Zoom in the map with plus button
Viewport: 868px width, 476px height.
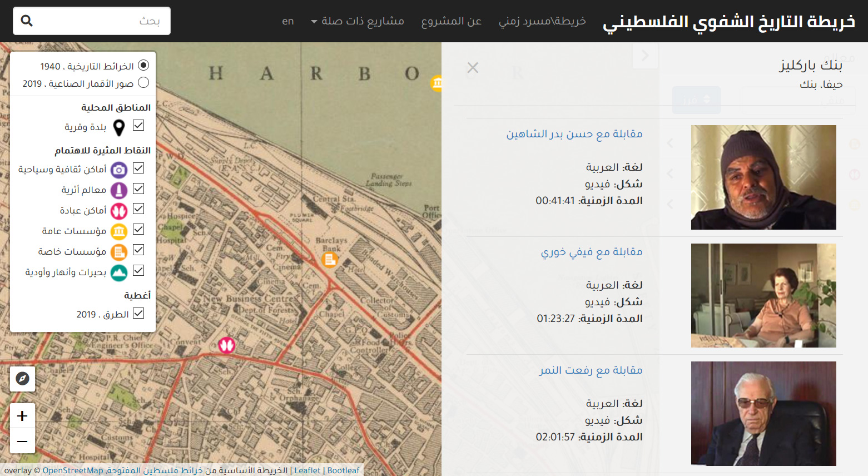click(22, 416)
